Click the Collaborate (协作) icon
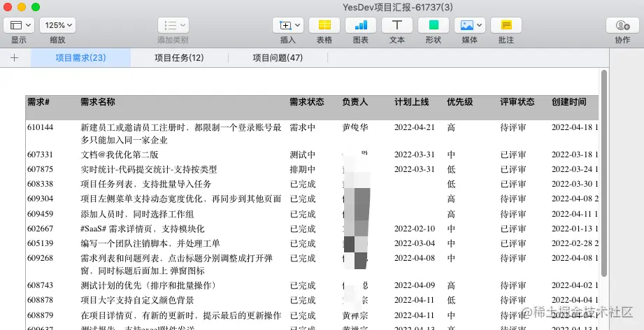 [622, 25]
